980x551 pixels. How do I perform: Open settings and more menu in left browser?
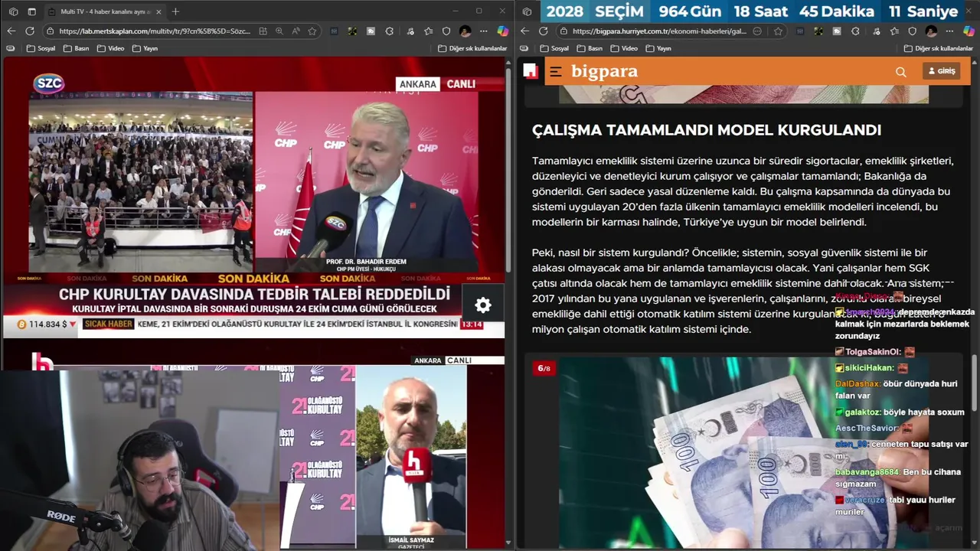[x=483, y=31]
